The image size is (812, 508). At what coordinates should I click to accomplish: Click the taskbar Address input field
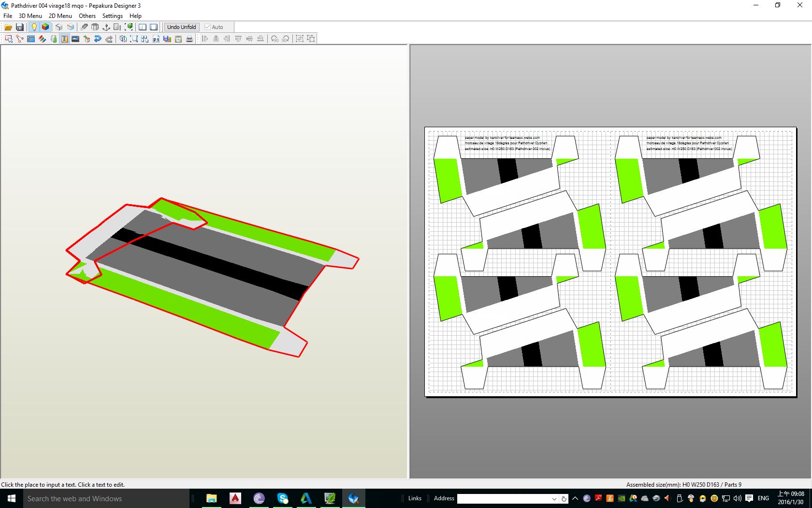pos(503,498)
